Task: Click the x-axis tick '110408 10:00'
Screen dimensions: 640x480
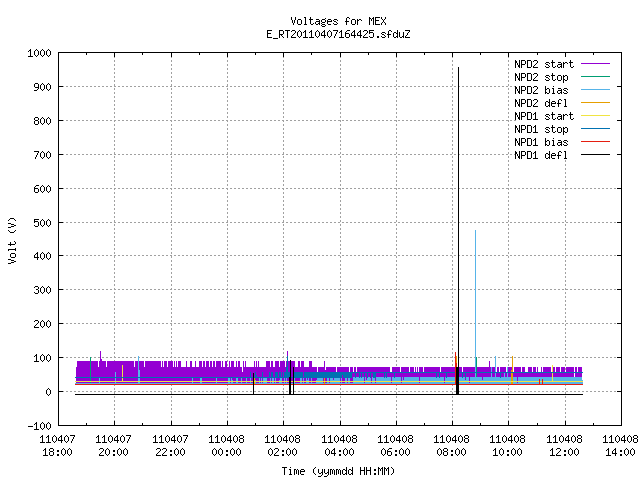Action: pos(507,446)
